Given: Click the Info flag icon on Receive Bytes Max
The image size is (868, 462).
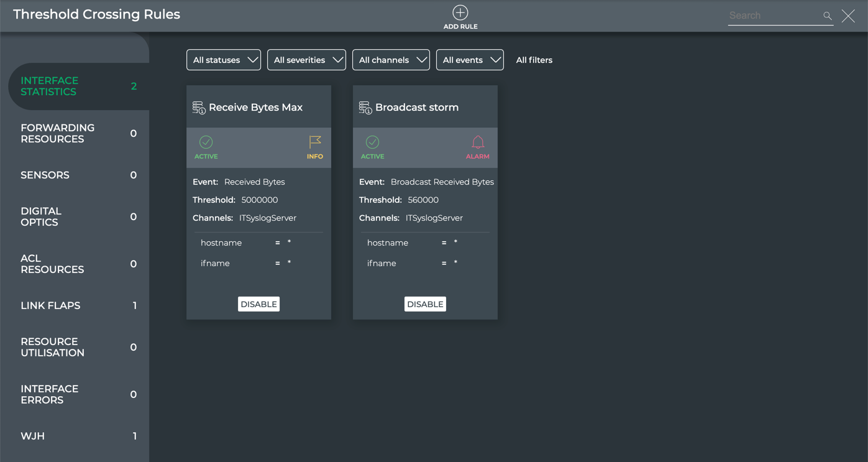Looking at the screenshot, I should (x=315, y=142).
